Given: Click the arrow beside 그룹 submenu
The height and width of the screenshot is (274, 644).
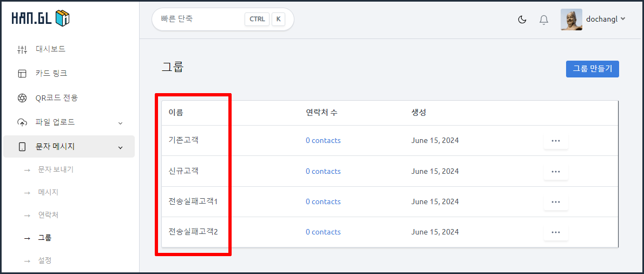Looking at the screenshot, I should click(27, 238).
